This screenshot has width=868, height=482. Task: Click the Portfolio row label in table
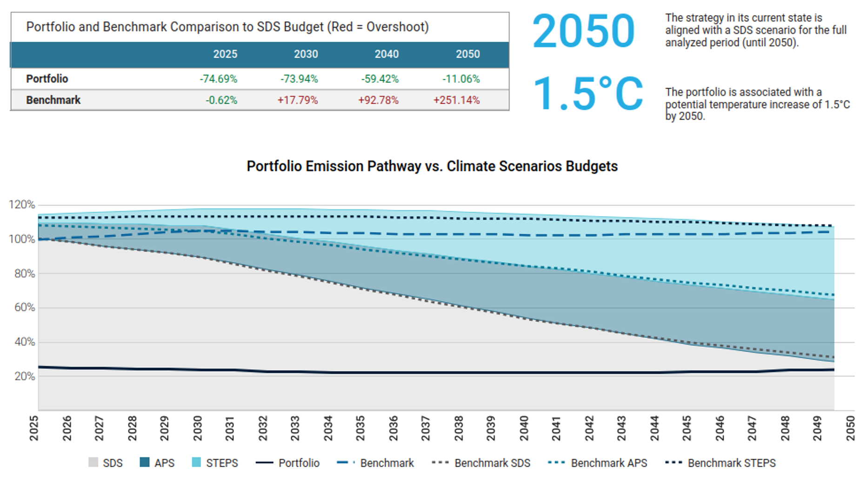click(x=47, y=79)
